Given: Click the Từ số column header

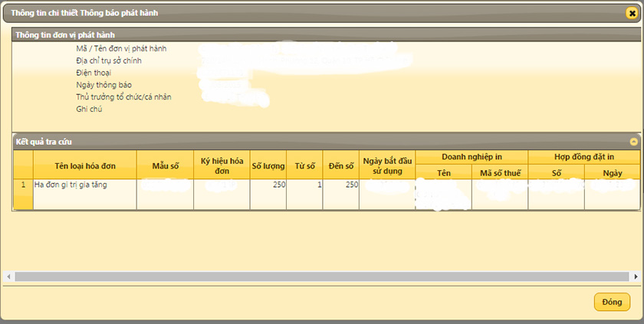Looking at the screenshot, I should pos(304,165).
